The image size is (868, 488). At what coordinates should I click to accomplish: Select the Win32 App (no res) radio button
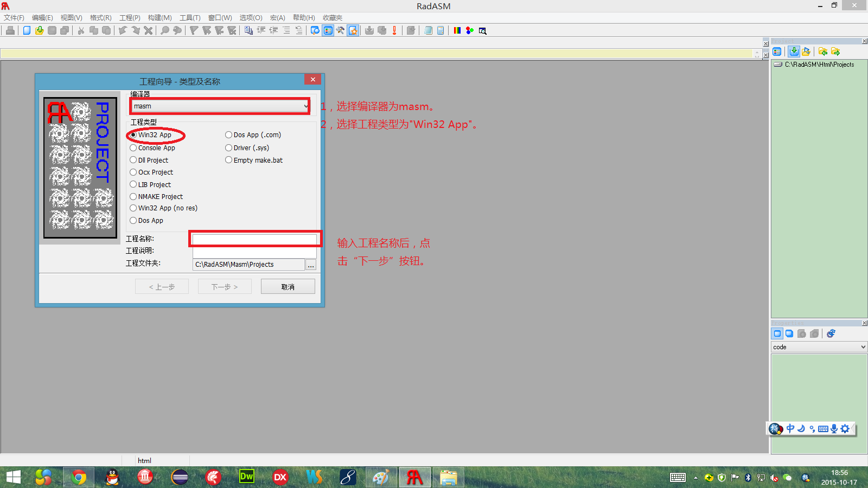point(133,208)
